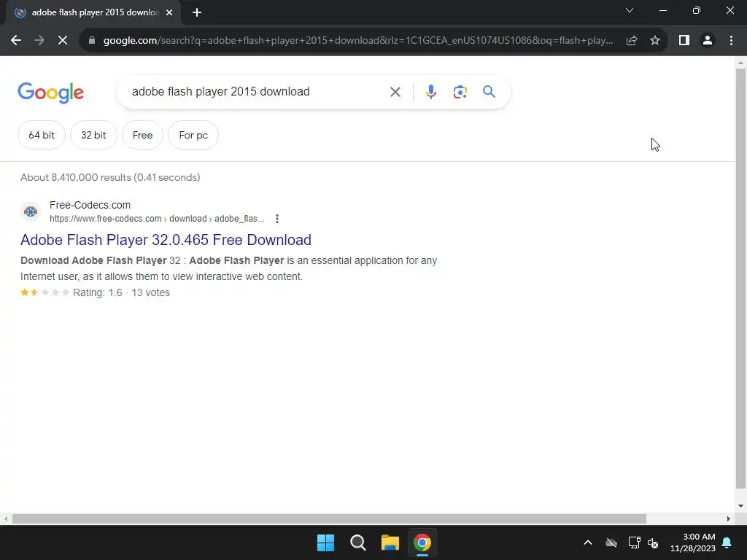This screenshot has height=560, width=747.
Task: Apply the 32 bit search filter chip
Action: 93,135
